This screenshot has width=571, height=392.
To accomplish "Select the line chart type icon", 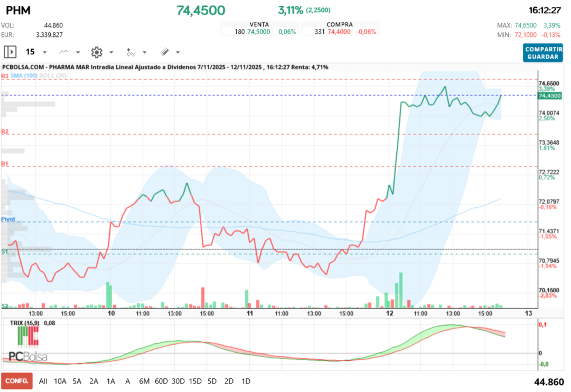I will click(x=63, y=52).
